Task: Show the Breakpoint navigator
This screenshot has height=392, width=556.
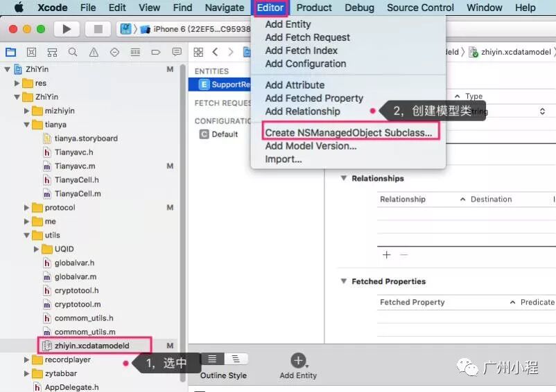Action: (156, 53)
